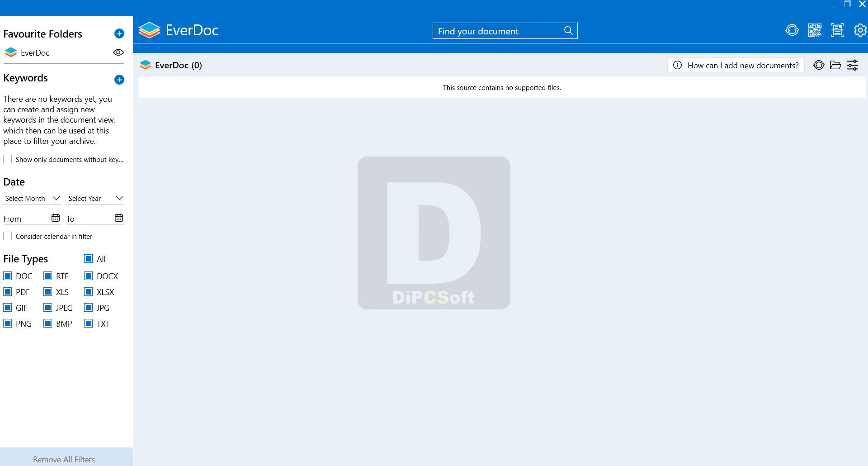Toggle the RTF file type checkbox
This screenshot has height=466, width=868.
(x=48, y=276)
